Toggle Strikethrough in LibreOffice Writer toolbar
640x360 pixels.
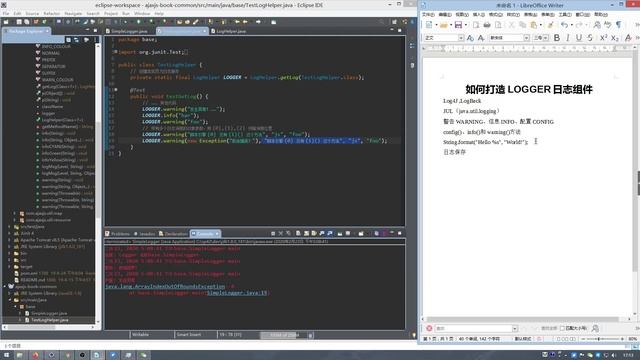590,38
